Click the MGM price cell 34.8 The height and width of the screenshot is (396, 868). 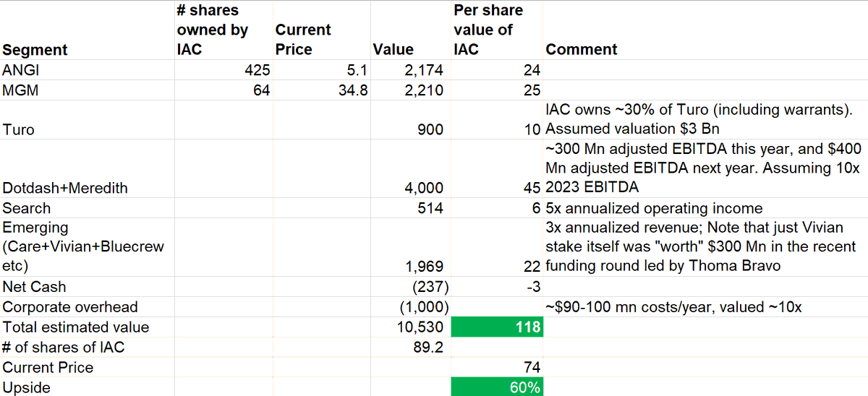pos(320,90)
